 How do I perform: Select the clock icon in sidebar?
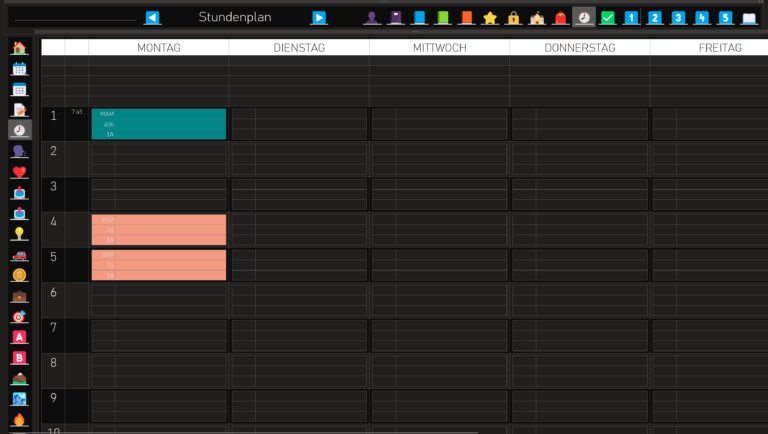(19, 130)
